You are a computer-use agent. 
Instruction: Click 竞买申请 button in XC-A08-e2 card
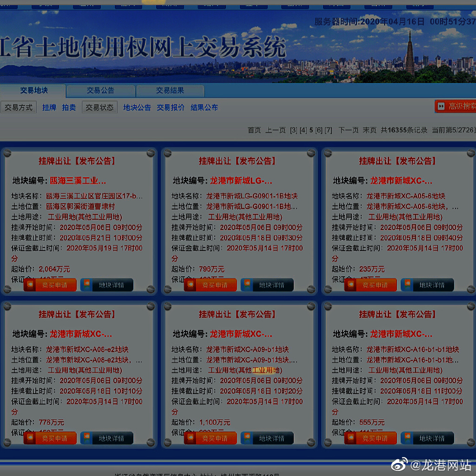click(x=50, y=438)
